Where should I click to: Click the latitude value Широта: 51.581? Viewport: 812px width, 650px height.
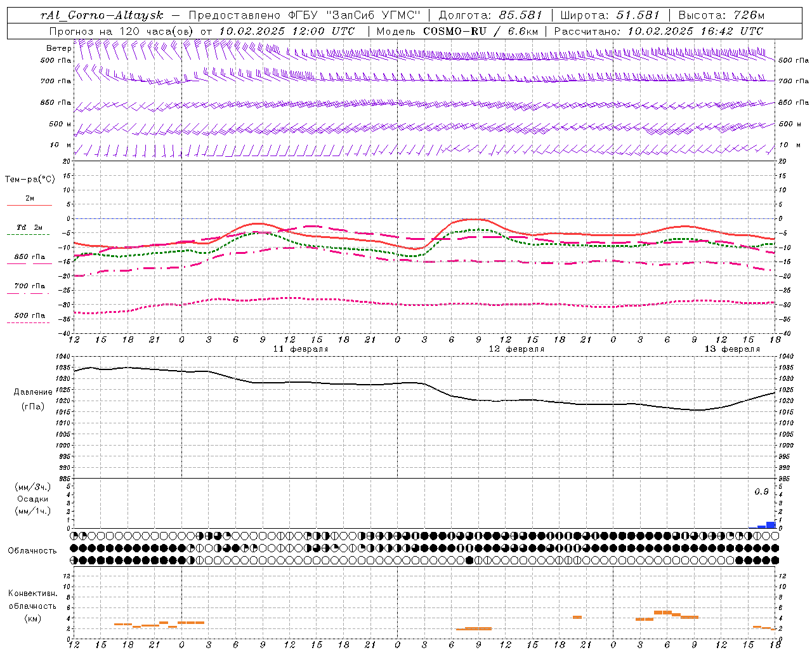(x=610, y=15)
